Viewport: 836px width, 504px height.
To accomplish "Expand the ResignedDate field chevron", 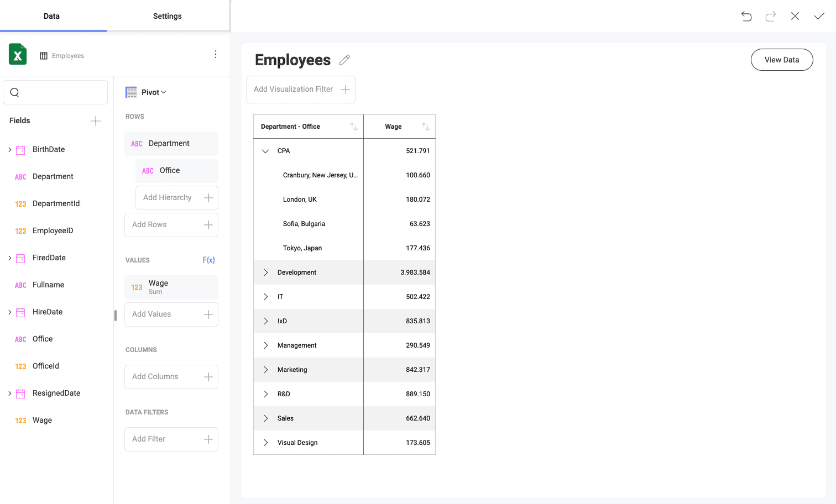I will 9,393.
